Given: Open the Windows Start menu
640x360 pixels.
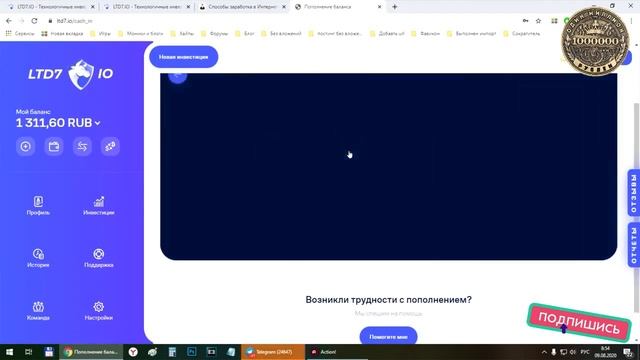Looking at the screenshot, I should (x=9, y=352).
